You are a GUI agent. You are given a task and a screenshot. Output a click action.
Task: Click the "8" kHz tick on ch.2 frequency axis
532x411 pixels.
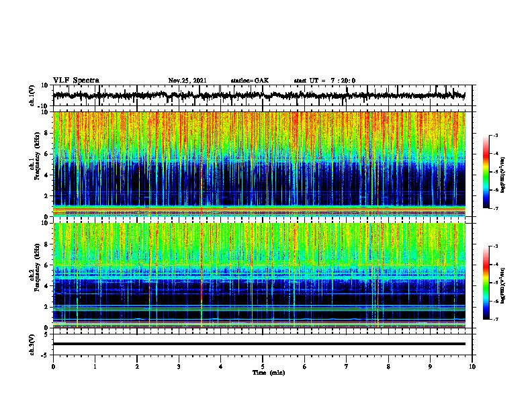tap(47, 244)
